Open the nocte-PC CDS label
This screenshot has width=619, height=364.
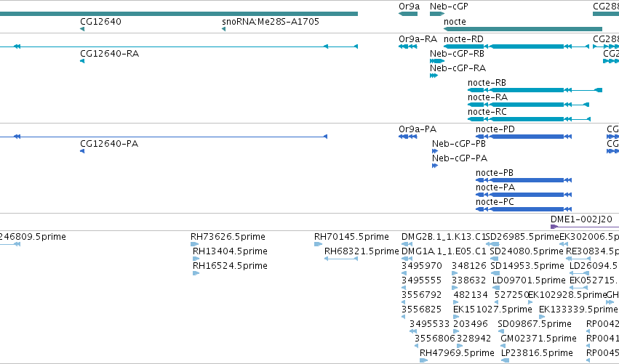pos(495,202)
